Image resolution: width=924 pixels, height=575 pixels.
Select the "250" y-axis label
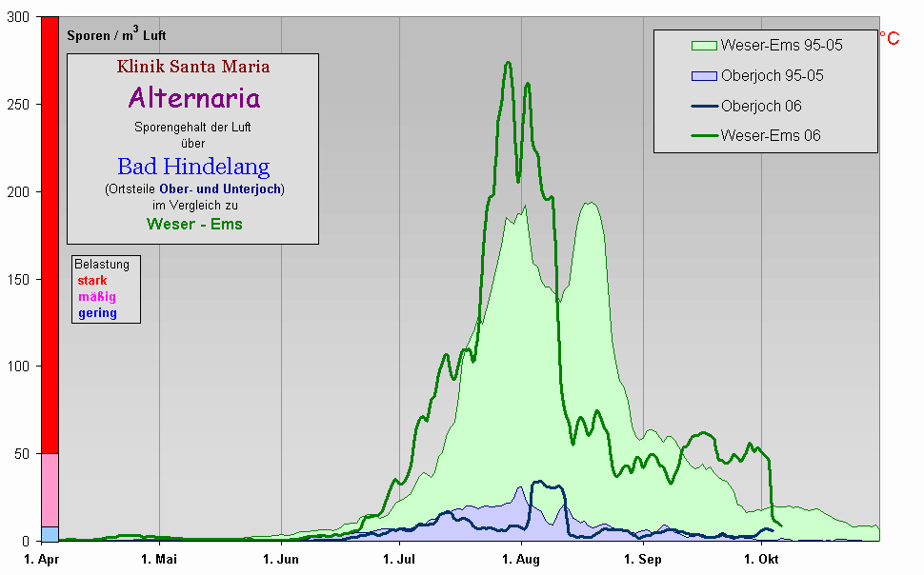(x=18, y=105)
